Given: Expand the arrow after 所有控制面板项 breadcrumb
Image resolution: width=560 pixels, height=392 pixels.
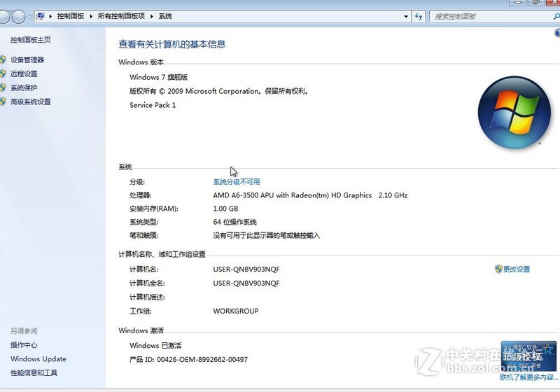Looking at the screenshot, I should tap(153, 16).
